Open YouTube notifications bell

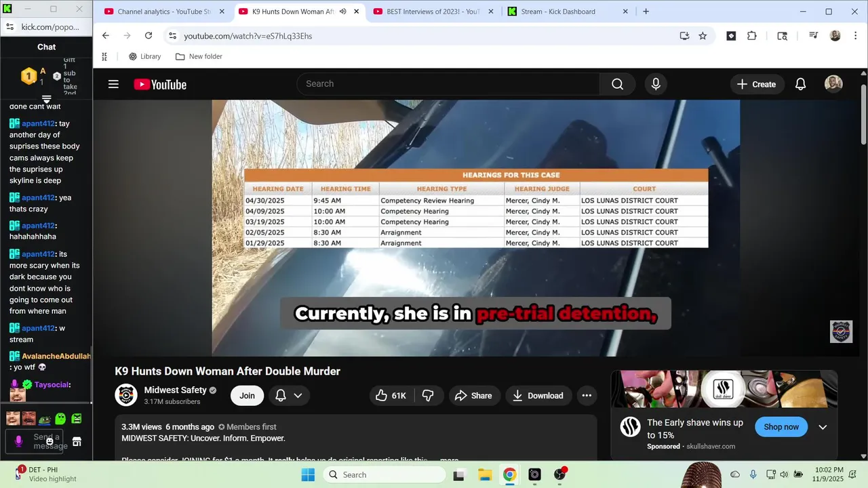tap(800, 84)
